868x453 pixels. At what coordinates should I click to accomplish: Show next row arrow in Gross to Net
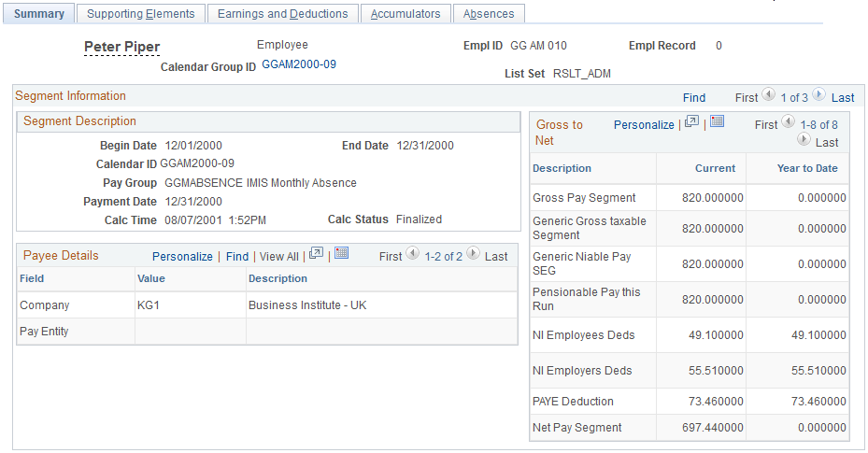pyautogui.click(x=804, y=139)
